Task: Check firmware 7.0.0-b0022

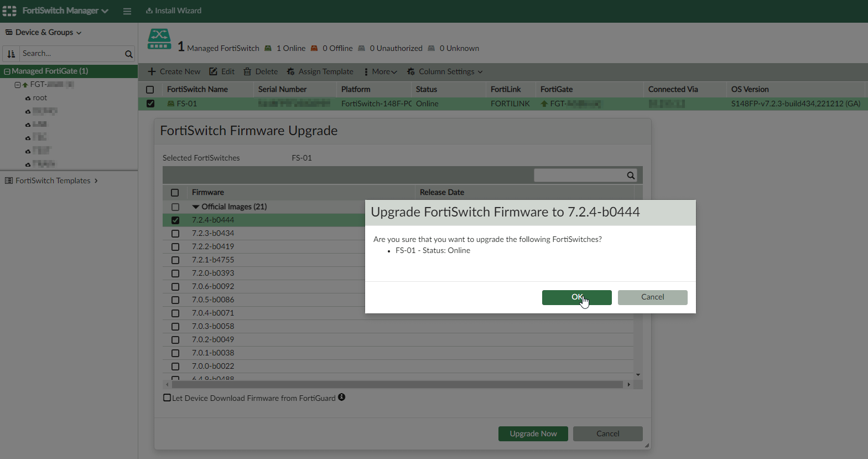Action: pos(175,367)
